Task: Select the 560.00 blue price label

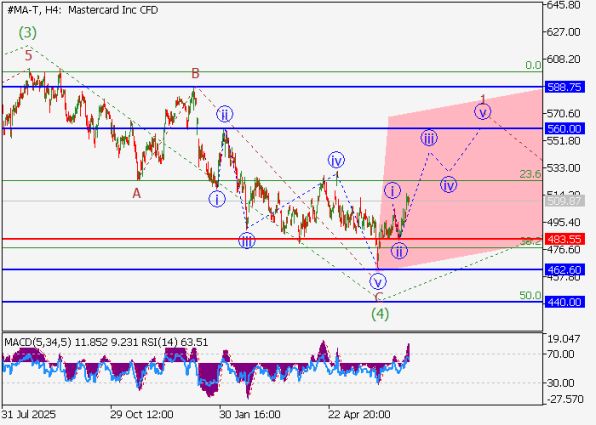Action: (564, 128)
